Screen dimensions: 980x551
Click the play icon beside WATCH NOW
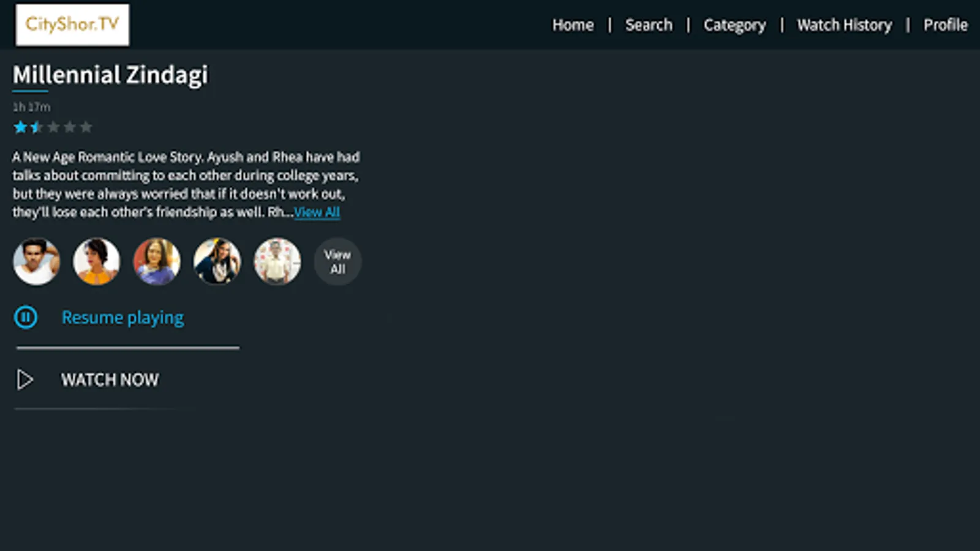click(25, 380)
